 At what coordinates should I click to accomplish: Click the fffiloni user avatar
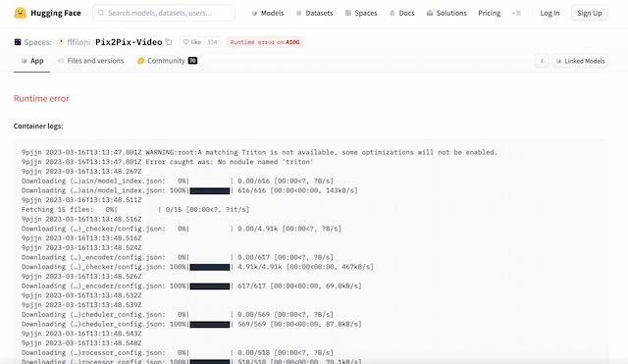61,41
